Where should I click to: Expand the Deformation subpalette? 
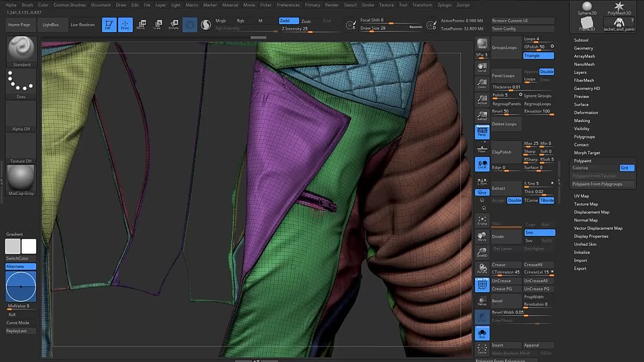(x=586, y=113)
